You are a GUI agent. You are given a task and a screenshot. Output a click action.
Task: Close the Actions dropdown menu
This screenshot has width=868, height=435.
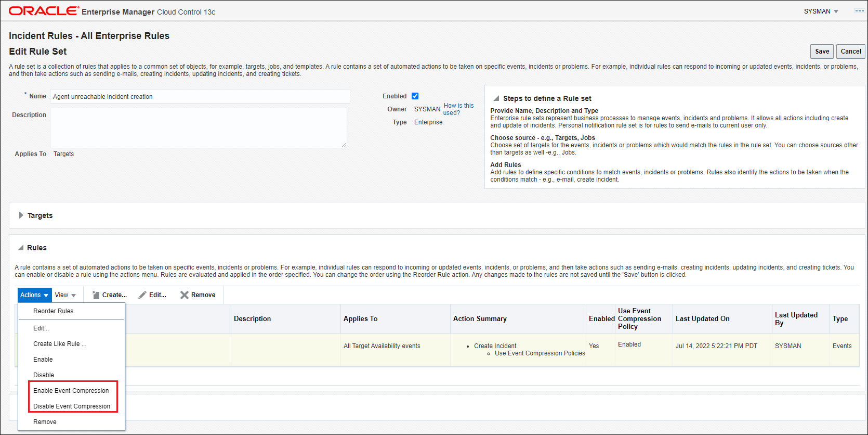point(35,295)
